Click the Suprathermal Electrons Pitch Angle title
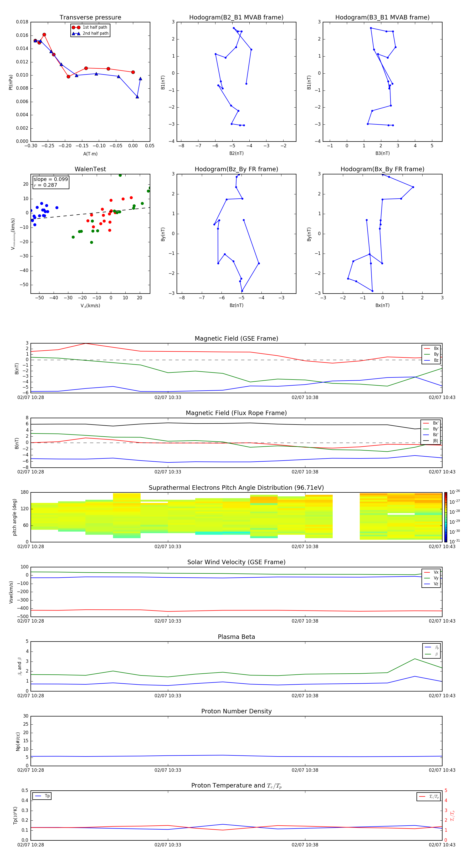Image resolution: width=473 pixels, height=868 pixels. point(236,488)
